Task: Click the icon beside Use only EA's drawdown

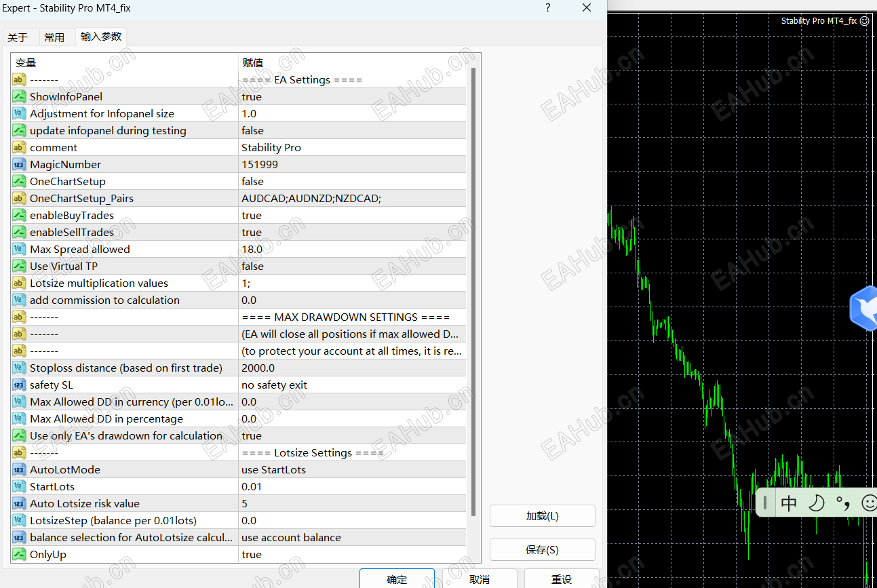Action: point(19,435)
